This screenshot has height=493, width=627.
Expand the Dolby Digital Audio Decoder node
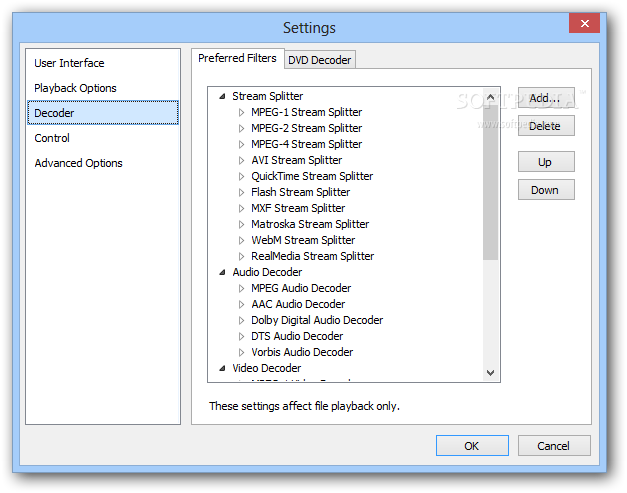point(241,320)
